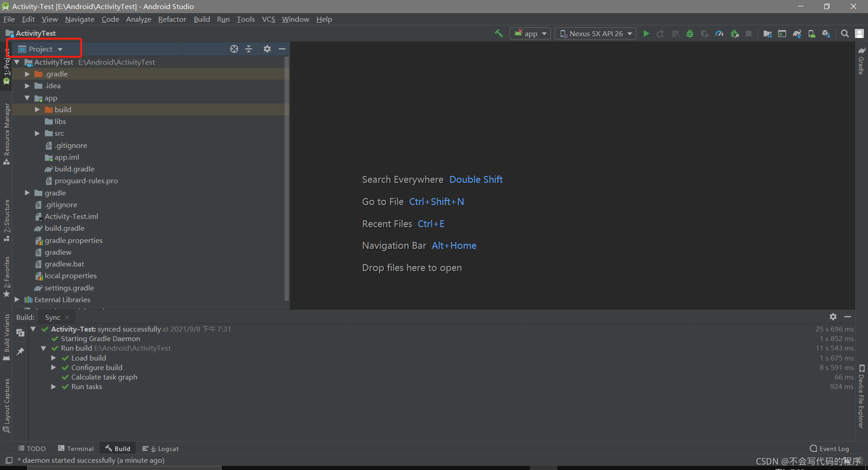Open Project panel settings gear
This screenshot has height=470, width=868.
click(x=267, y=49)
